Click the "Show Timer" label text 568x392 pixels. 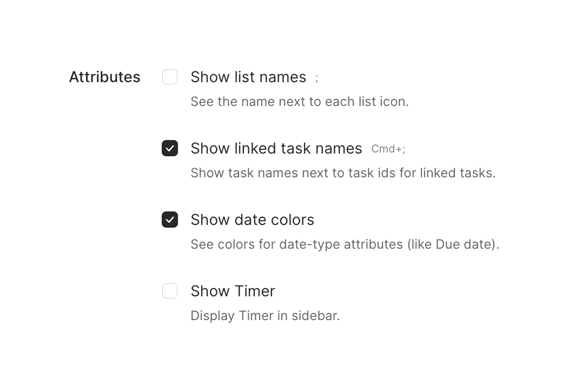233,291
